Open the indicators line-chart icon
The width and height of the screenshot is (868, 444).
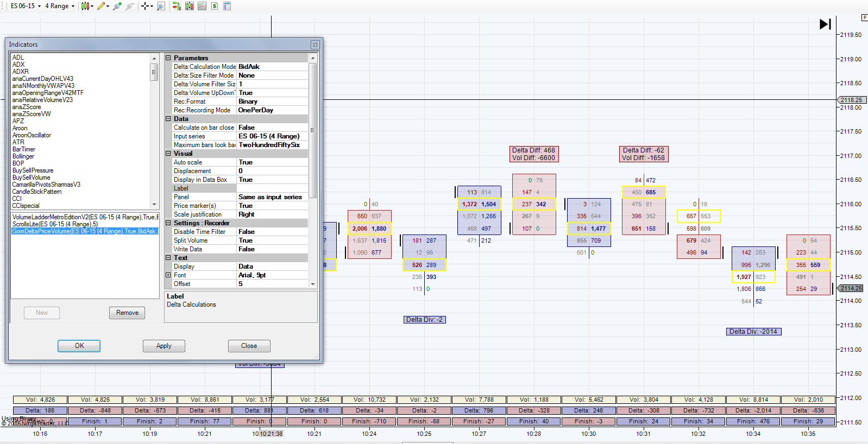(202, 6)
